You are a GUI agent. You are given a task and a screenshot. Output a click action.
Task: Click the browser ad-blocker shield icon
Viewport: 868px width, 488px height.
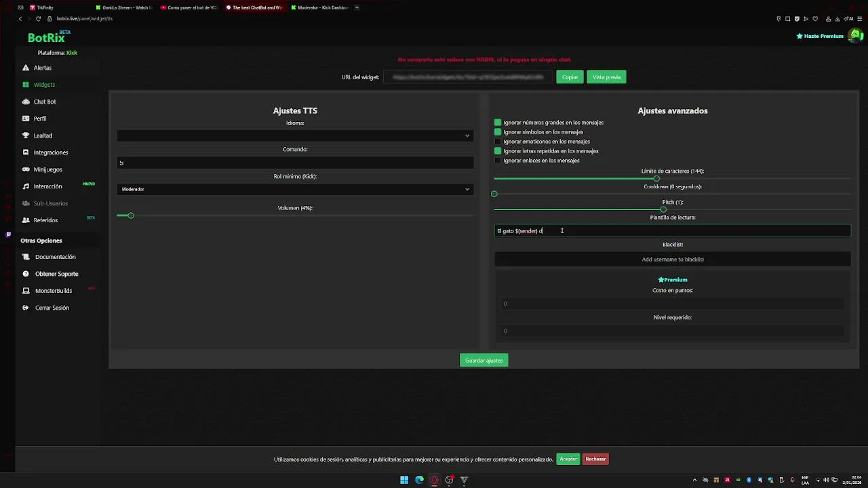797,19
